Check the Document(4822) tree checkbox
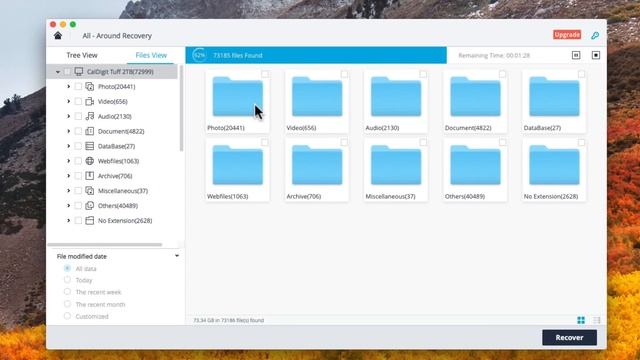Screen dimensions: 640x360 pos(78,131)
